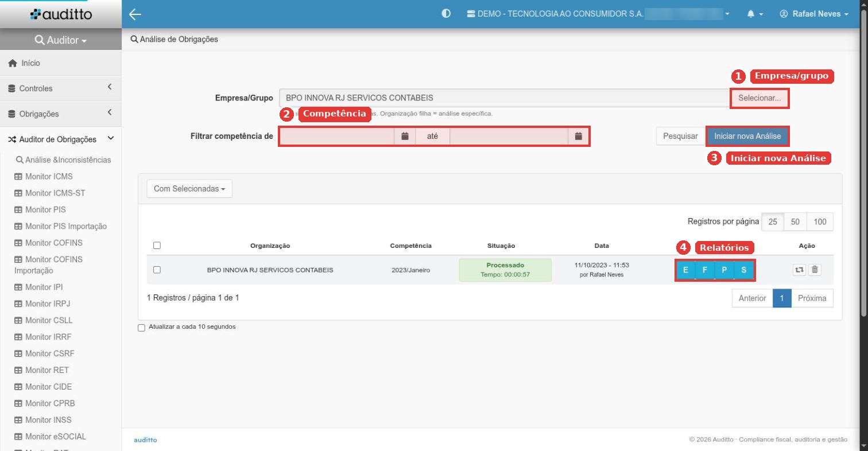Click the Selecionar... company button
This screenshot has height=451, width=868.
coord(759,98)
